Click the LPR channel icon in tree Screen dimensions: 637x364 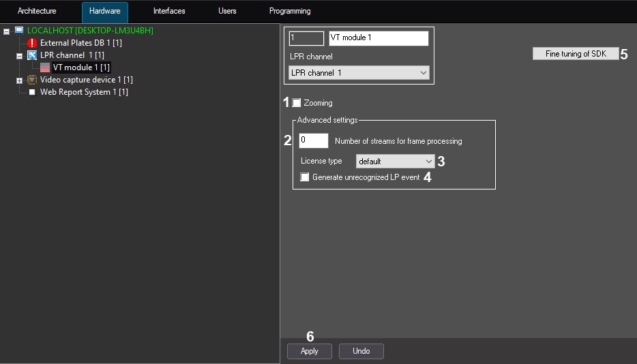pyautogui.click(x=32, y=55)
